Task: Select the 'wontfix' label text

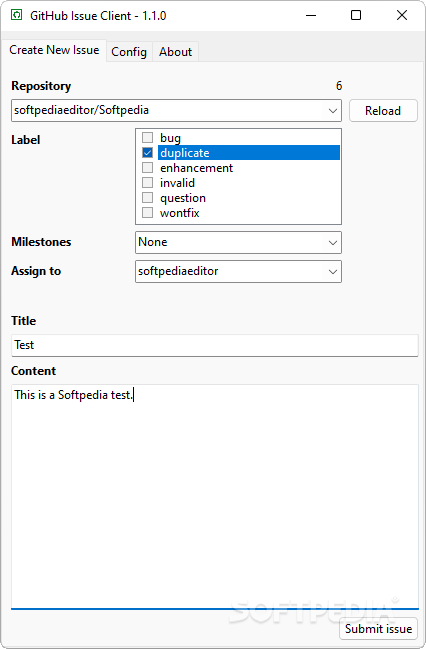Action: (x=180, y=213)
